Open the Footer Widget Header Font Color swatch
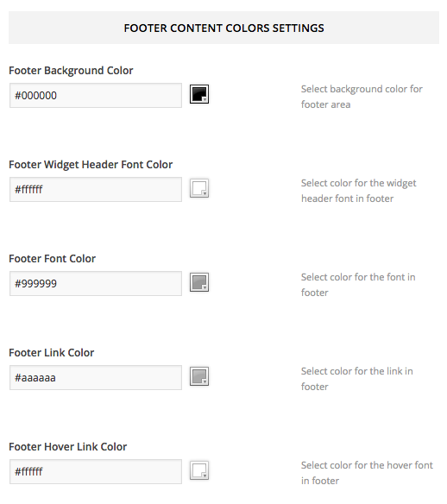Viewport: 447px width, 504px height. pos(199,188)
